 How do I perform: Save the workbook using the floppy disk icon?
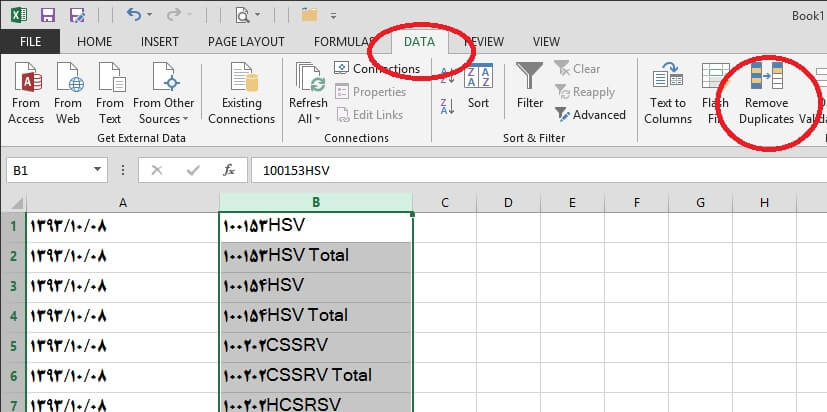click(x=48, y=15)
